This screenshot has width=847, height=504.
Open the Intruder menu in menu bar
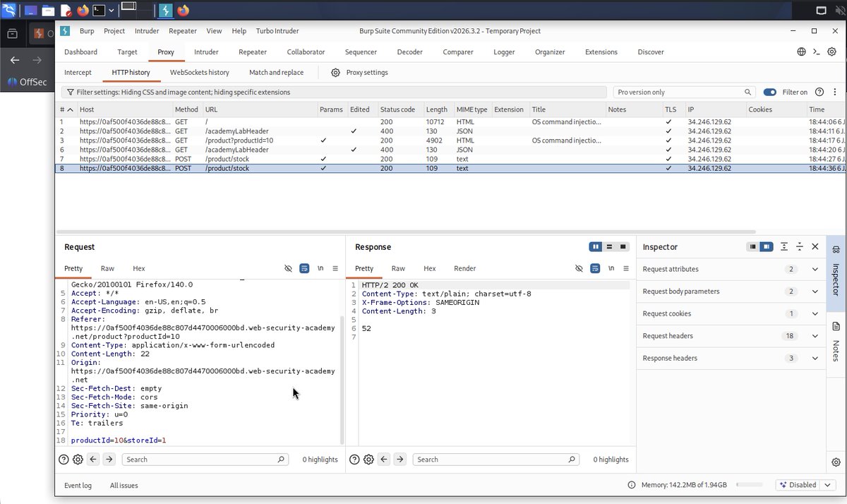147,31
